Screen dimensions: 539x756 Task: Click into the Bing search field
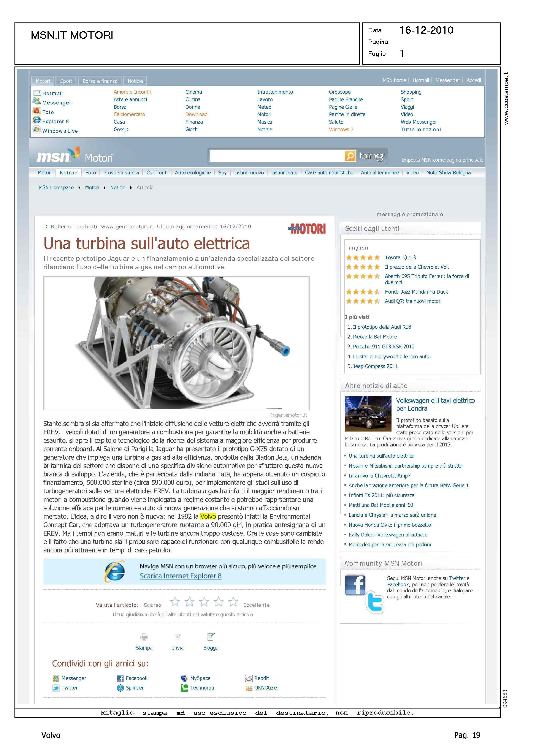tap(277, 156)
